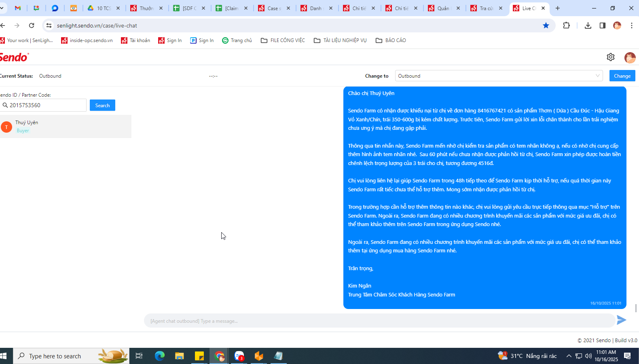Open the notification center icon
The image size is (639, 364).
click(628, 356)
